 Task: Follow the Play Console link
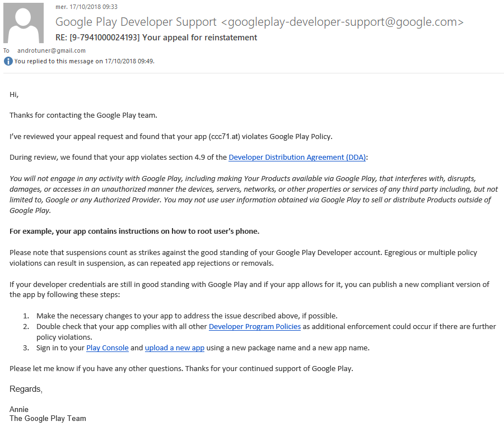tap(108, 348)
